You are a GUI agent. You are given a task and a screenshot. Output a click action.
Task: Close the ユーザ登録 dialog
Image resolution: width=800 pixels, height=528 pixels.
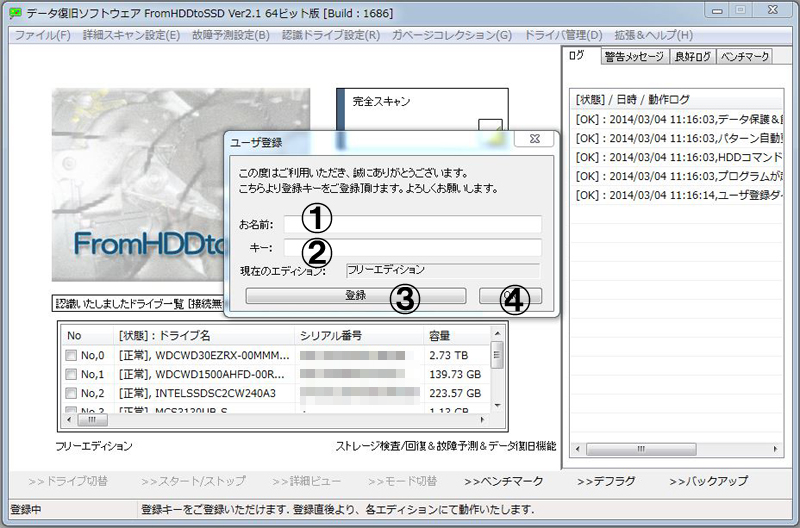click(534, 139)
